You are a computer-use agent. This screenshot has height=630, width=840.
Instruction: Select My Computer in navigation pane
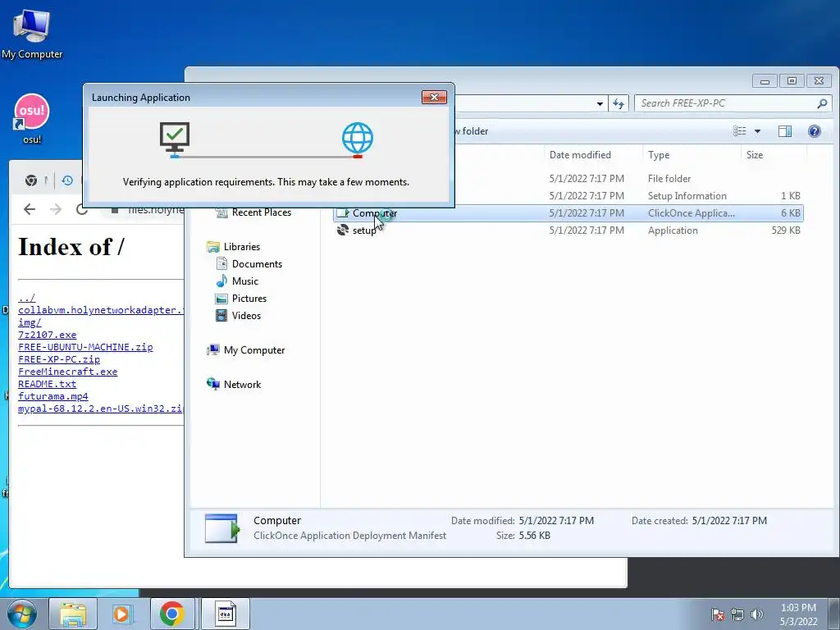coord(254,350)
